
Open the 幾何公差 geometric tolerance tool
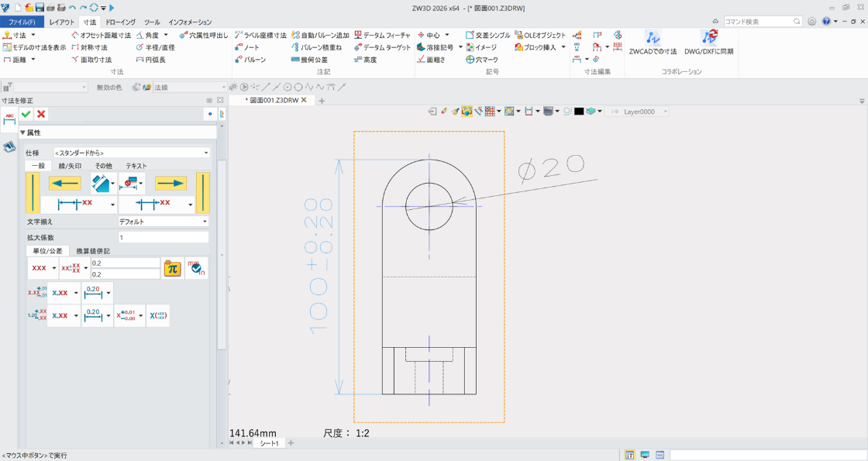[309, 60]
